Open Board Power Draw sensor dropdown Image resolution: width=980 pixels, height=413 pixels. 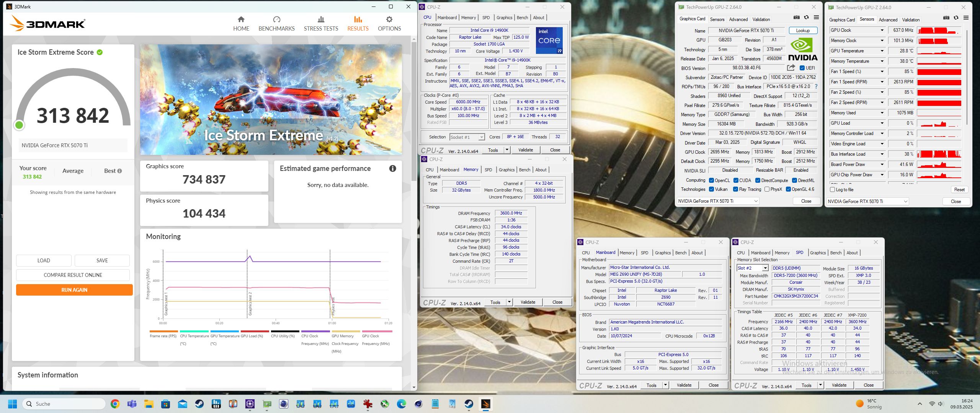click(x=882, y=164)
